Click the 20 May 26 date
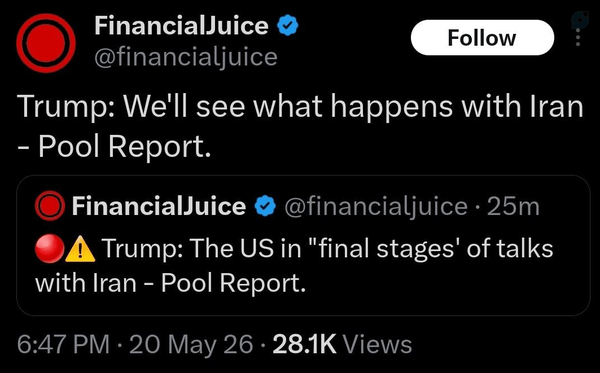 (191, 344)
